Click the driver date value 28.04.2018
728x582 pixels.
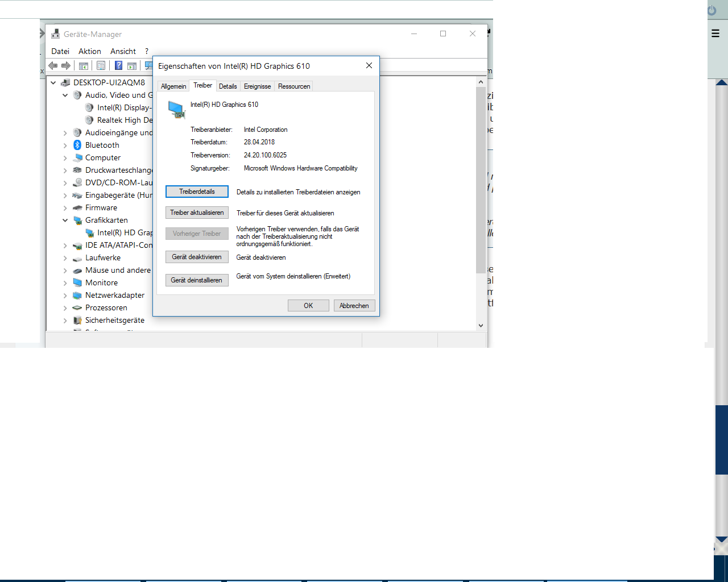coord(259,142)
